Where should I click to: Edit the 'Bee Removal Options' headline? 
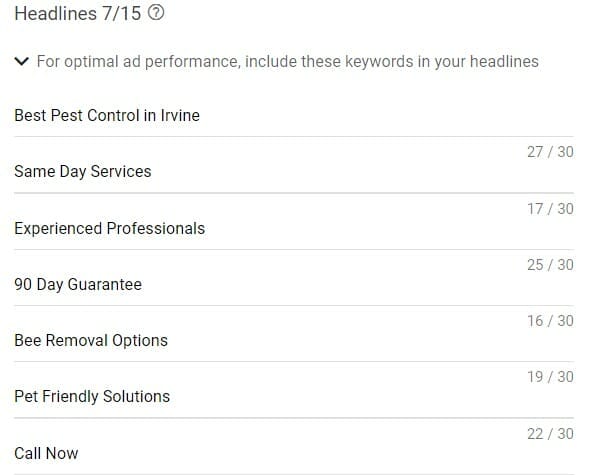click(x=294, y=341)
